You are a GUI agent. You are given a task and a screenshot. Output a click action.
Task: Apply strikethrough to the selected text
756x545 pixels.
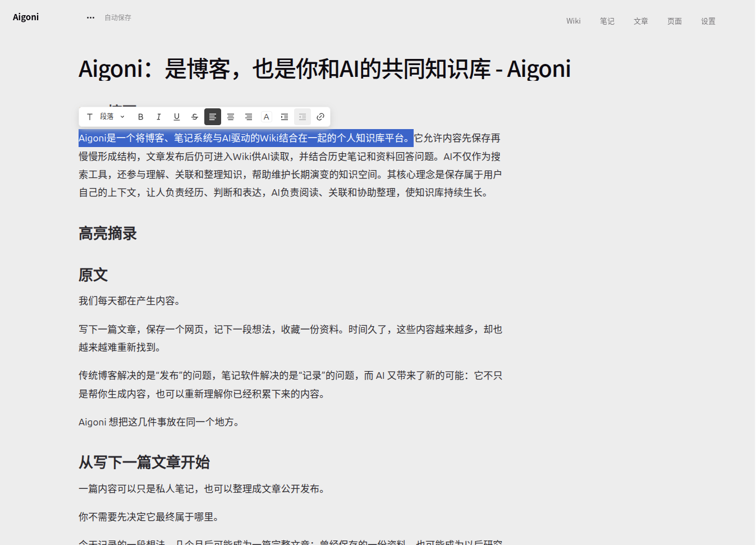[x=195, y=117]
